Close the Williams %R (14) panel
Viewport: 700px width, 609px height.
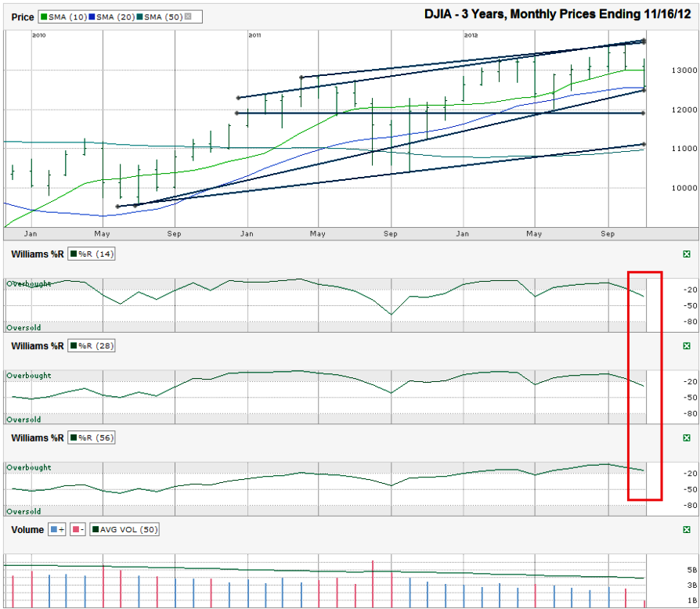pos(687,254)
